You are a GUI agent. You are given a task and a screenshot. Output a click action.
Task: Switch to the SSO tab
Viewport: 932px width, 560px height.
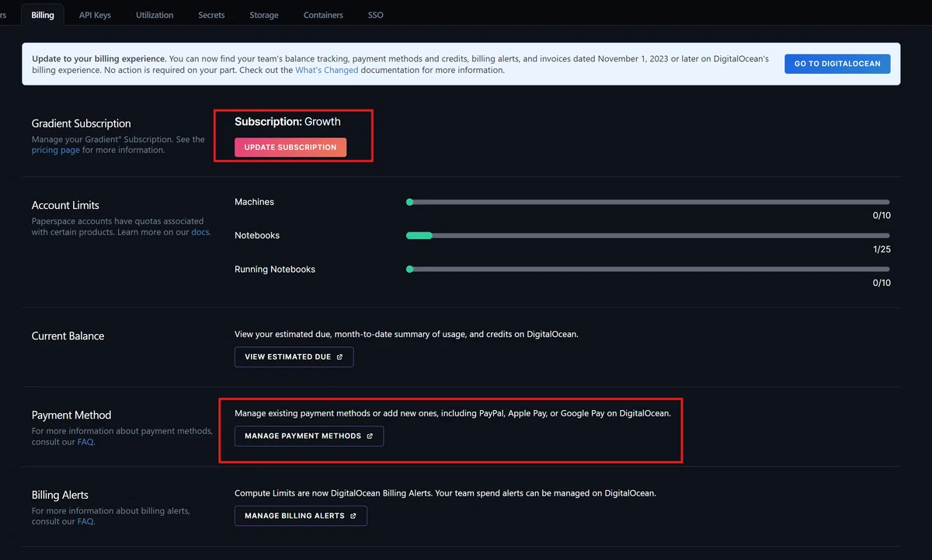coord(375,15)
